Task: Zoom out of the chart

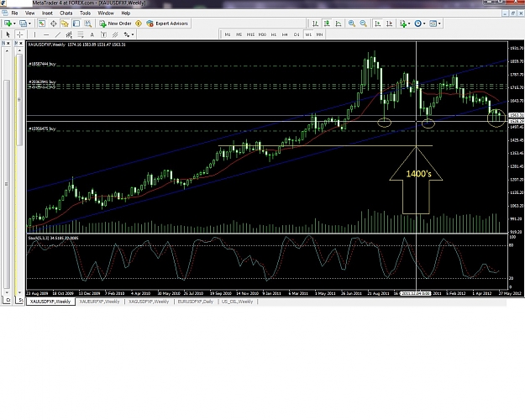Action: [363, 24]
